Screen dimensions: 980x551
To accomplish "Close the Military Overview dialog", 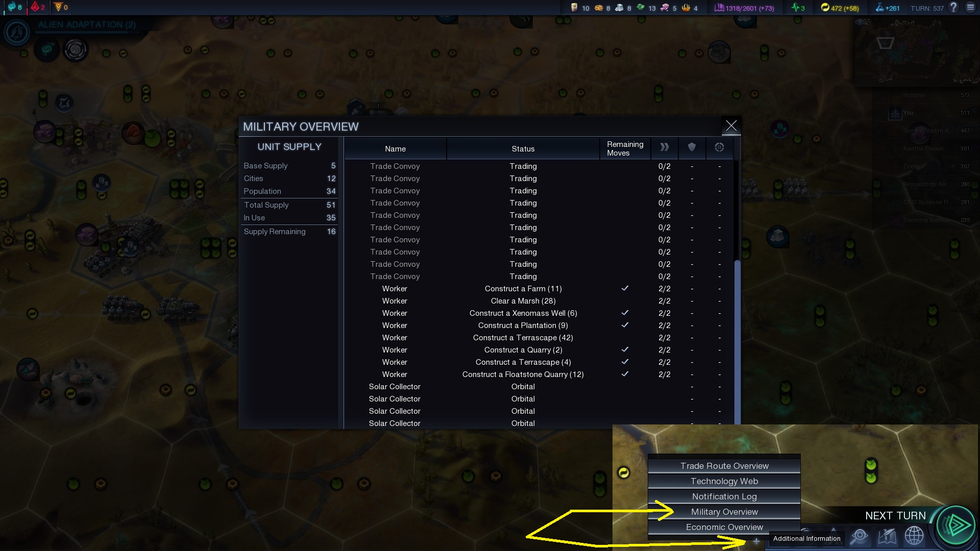I will pyautogui.click(x=731, y=125).
